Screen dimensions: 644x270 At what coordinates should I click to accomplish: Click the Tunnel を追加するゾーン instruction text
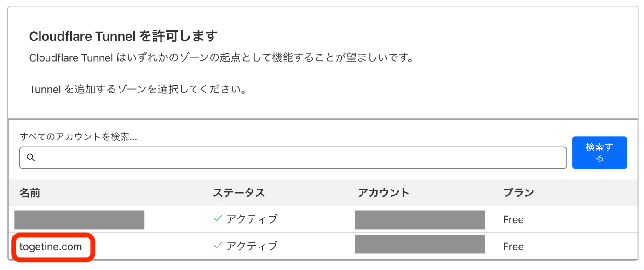tap(138, 89)
